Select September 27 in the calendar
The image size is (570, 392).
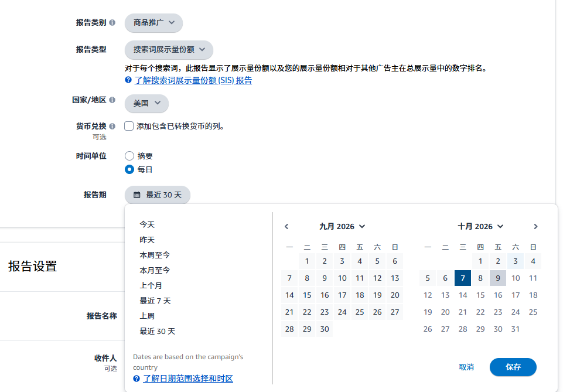click(x=395, y=312)
